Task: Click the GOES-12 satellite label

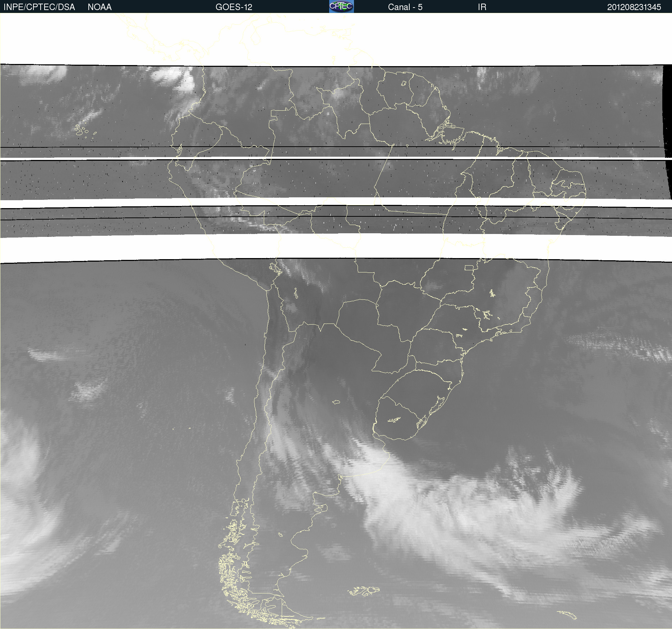Action: 234,7
